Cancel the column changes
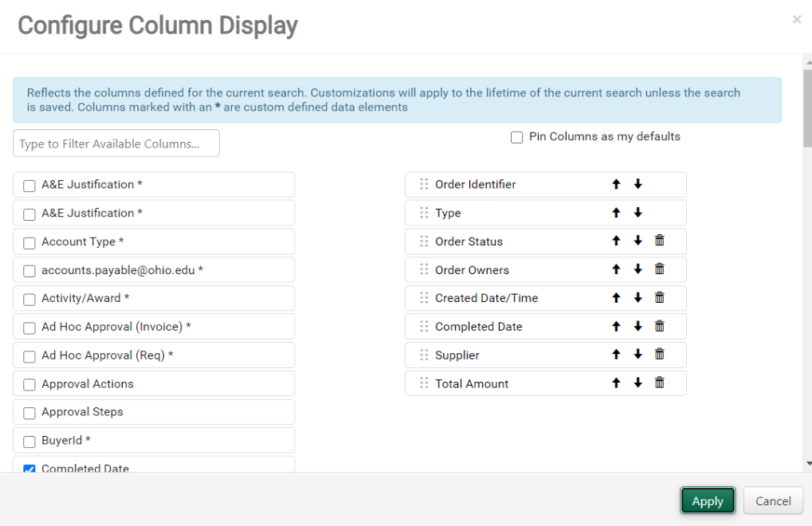 (x=772, y=500)
